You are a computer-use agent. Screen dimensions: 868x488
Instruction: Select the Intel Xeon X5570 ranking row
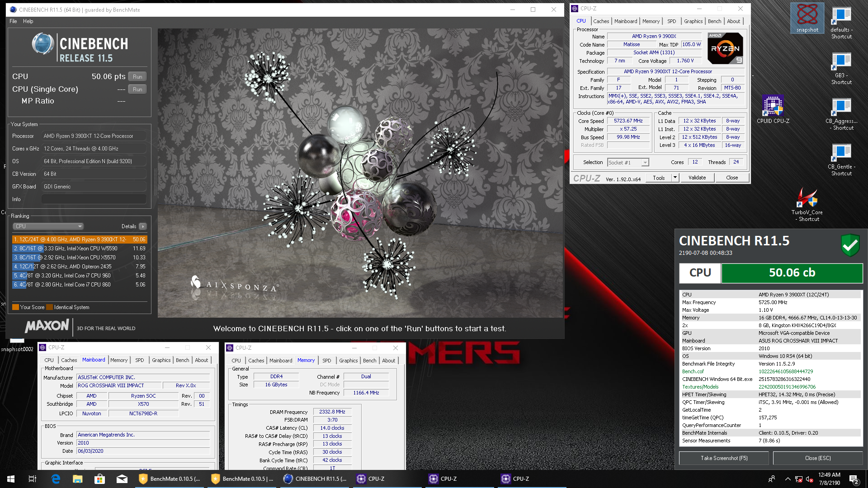(x=80, y=258)
